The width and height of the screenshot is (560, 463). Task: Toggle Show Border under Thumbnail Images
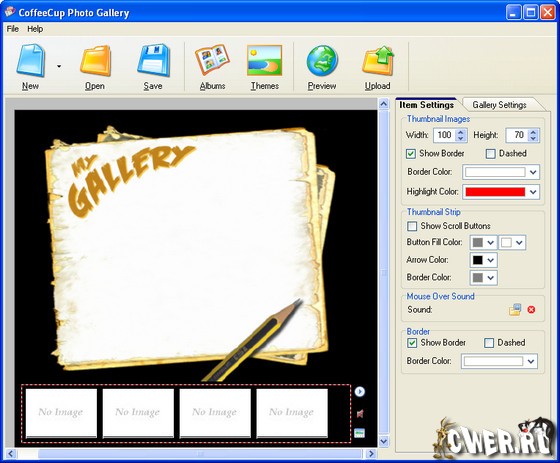point(411,154)
